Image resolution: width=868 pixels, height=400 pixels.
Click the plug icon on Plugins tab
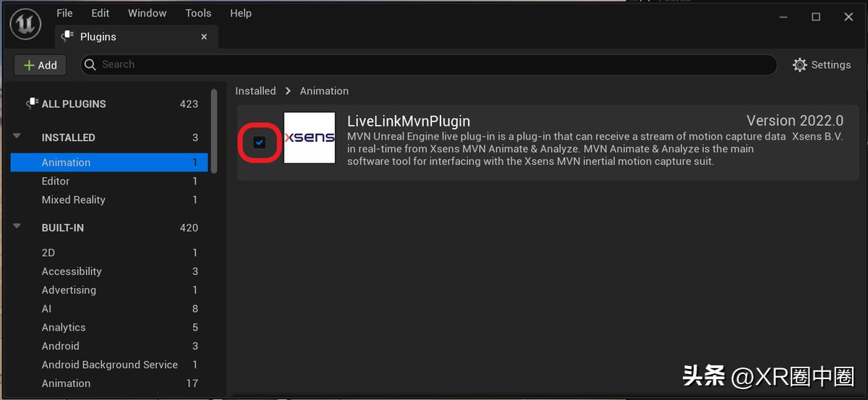[x=67, y=36]
